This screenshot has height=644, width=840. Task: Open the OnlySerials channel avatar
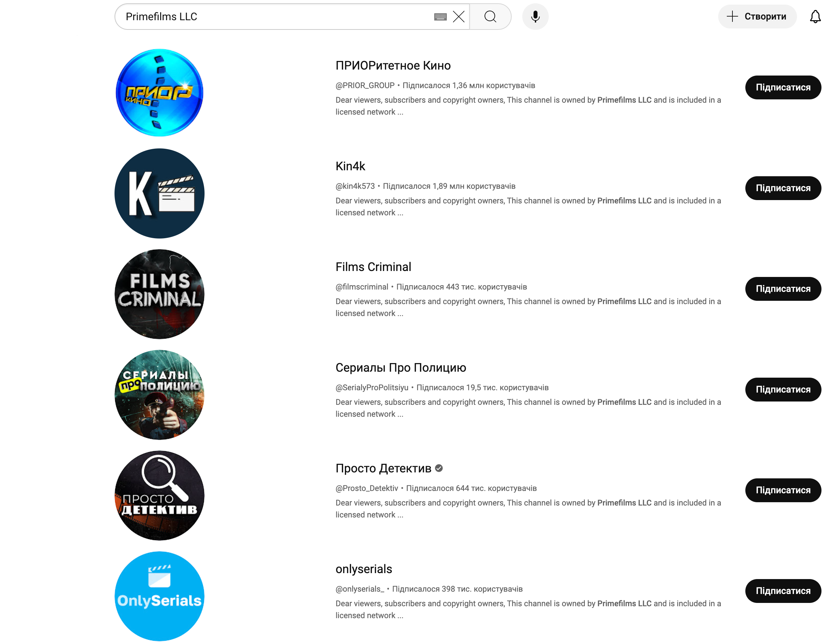click(159, 596)
